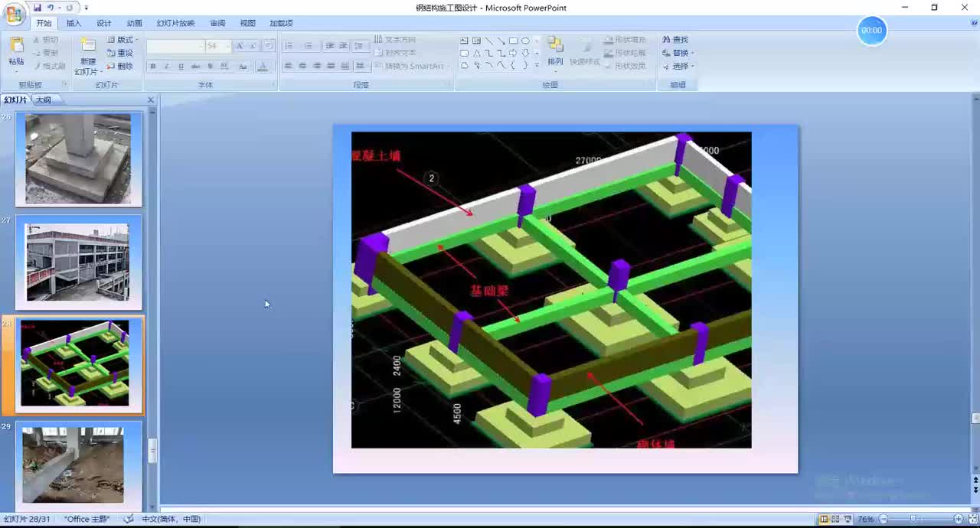Switch to Normal view in status bar
The height and width of the screenshot is (528, 980).
pyautogui.click(x=825, y=519)
